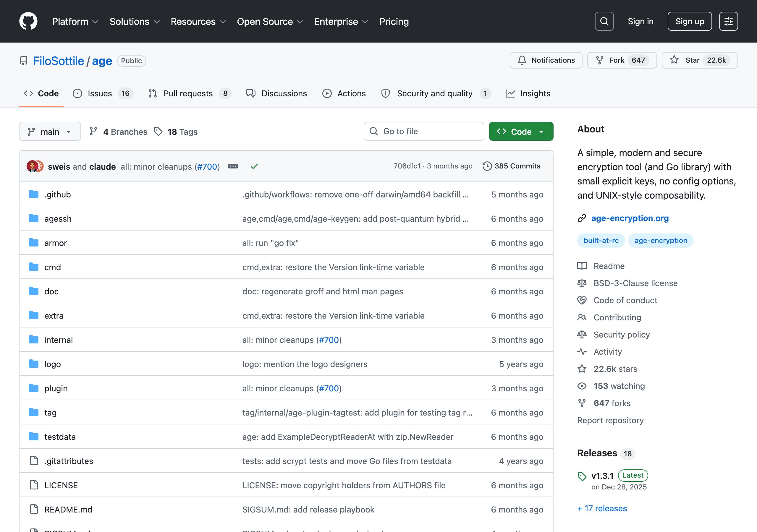Expand the Enterprise menu

(x=341, y=21)
